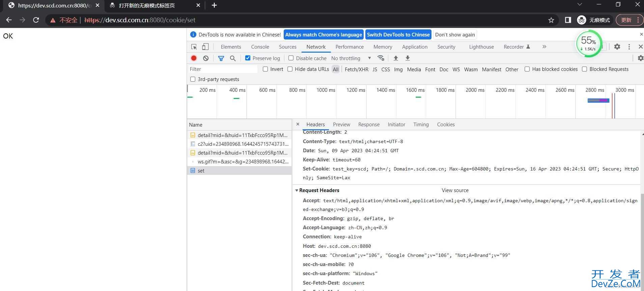Clear the network log

206,58
